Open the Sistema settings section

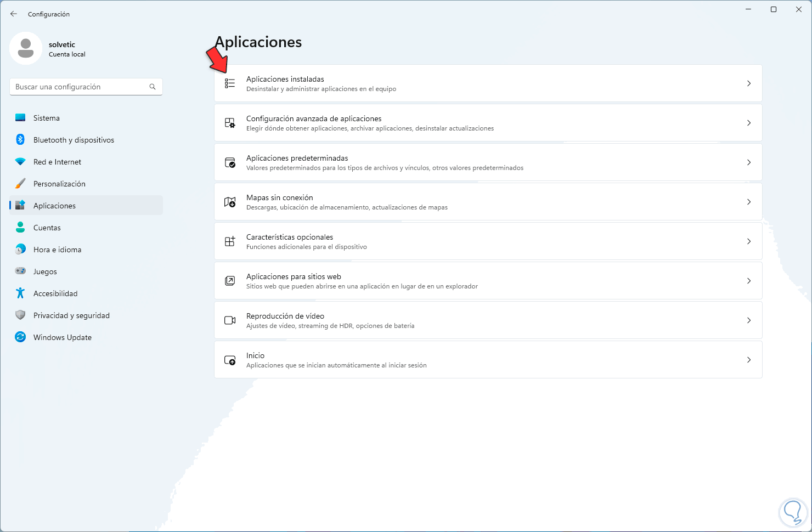point(86,118)
